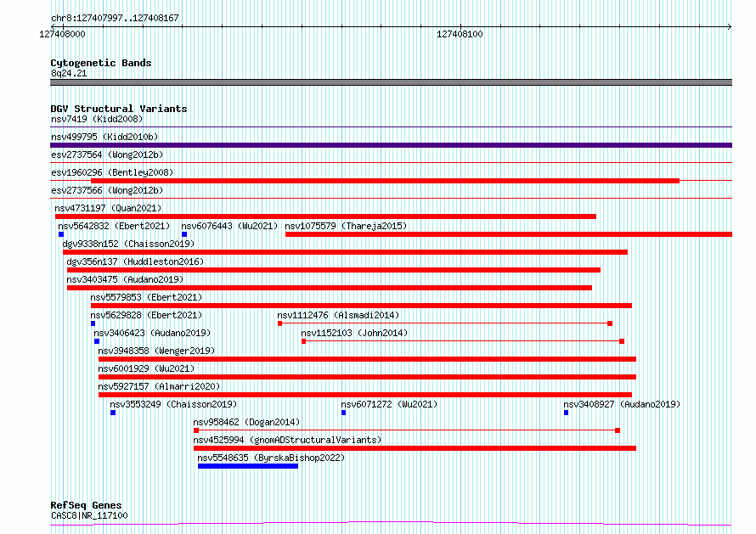Screen dimensions: 756x534
Task: Open the nsv3948358 (Wenger2019) label
Action: 156,351
